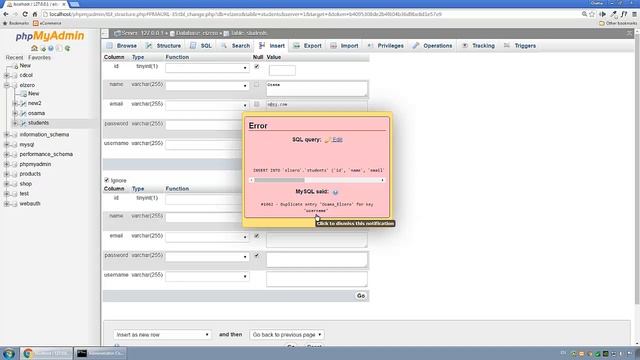Viewport: 640px width, 360px height.
Task: Expand the cdcol database node
Action: point(7,76)
